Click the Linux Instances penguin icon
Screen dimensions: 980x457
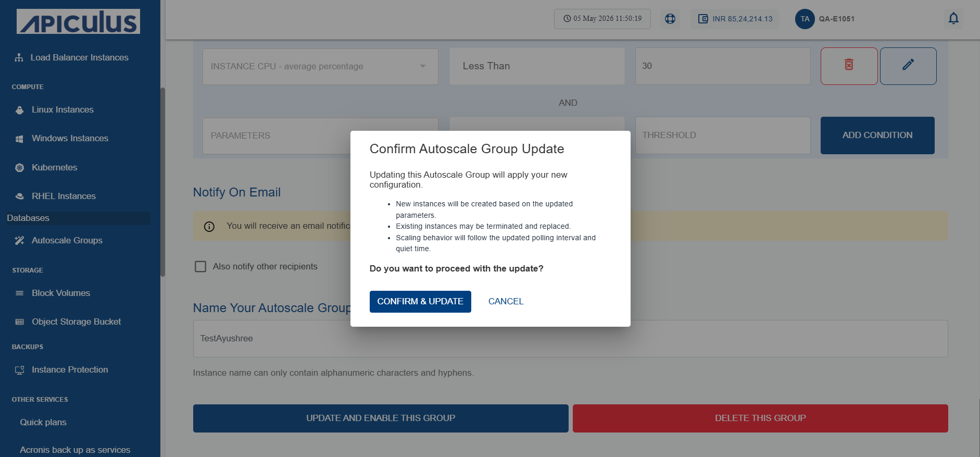tap(19, 110)
